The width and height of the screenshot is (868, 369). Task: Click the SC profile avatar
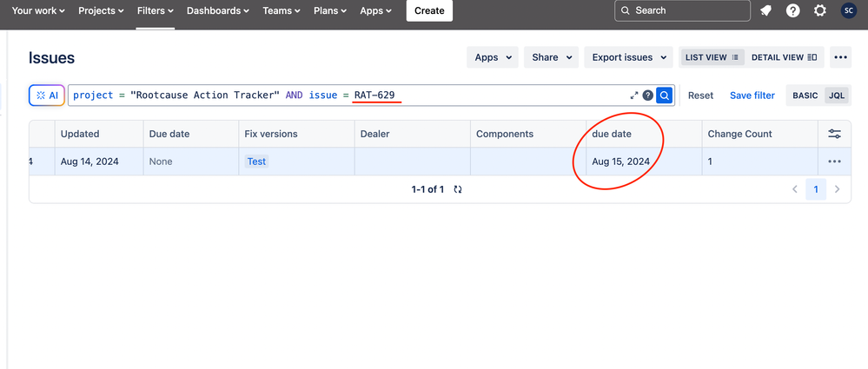[x=848, y=10]
